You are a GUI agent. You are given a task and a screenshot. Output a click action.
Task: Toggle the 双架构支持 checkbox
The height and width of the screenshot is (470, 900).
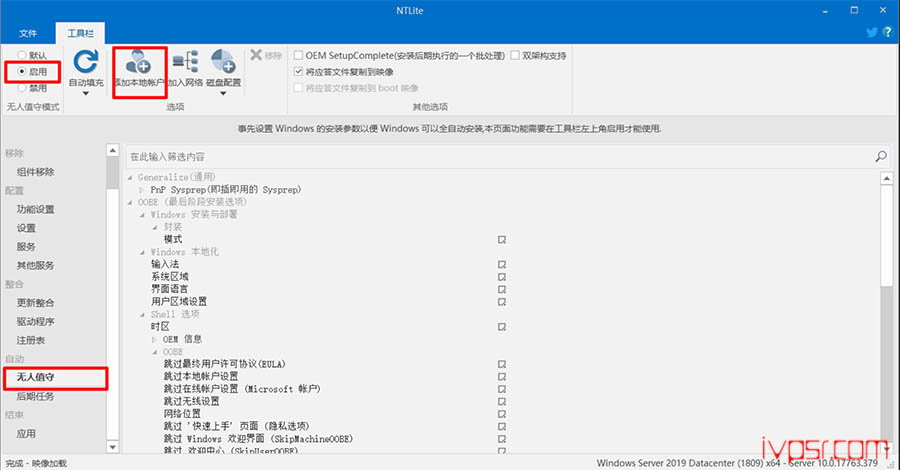515,55
